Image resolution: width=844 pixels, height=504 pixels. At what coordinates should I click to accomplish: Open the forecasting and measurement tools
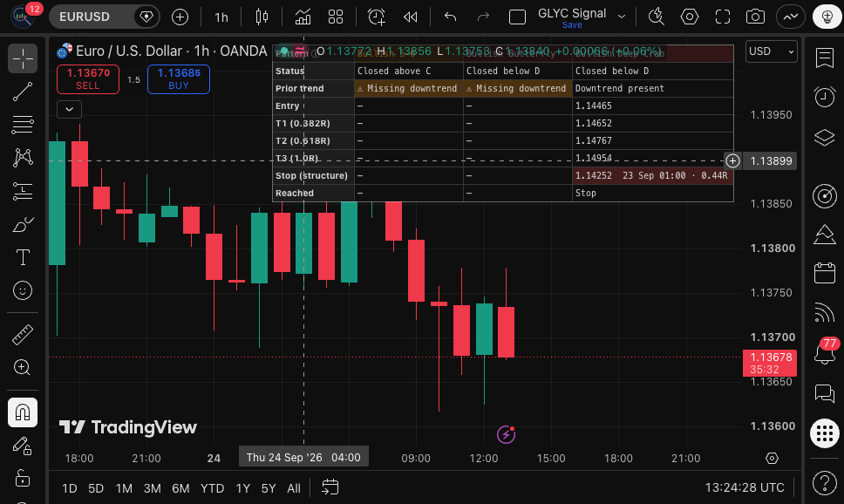point(23,191)
